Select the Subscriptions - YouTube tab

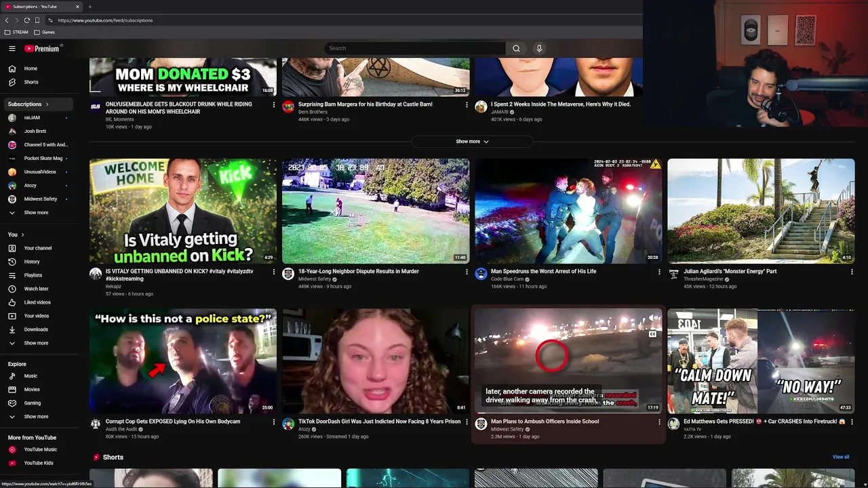coord(42,7)
